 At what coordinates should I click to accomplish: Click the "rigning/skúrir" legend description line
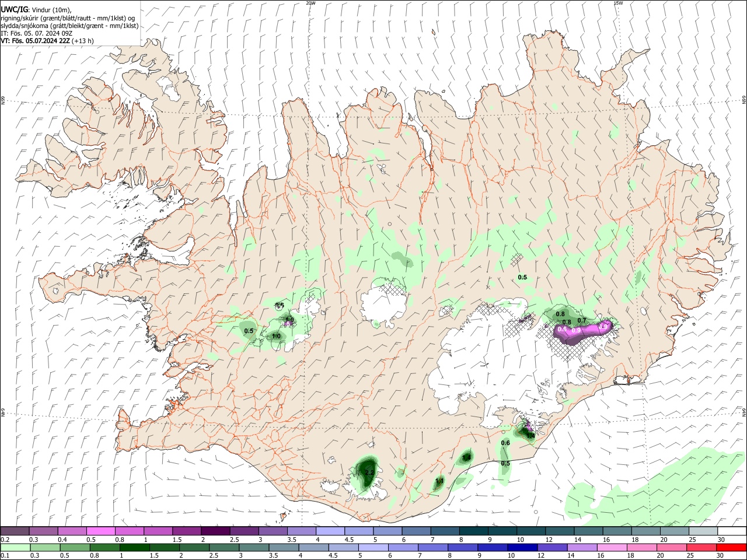tap(68, 18)
